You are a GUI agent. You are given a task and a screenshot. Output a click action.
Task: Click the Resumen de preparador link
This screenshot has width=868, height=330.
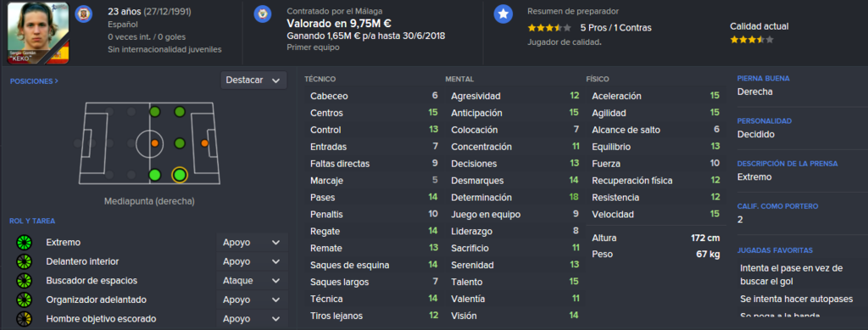tap(573, 11)
